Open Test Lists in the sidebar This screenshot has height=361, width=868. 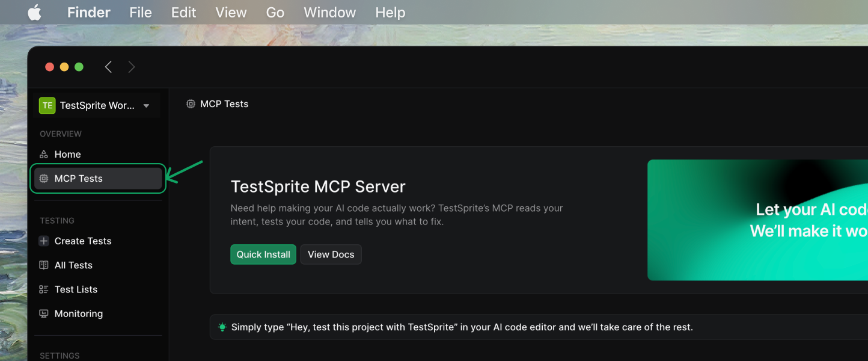[x=98, y=289]
